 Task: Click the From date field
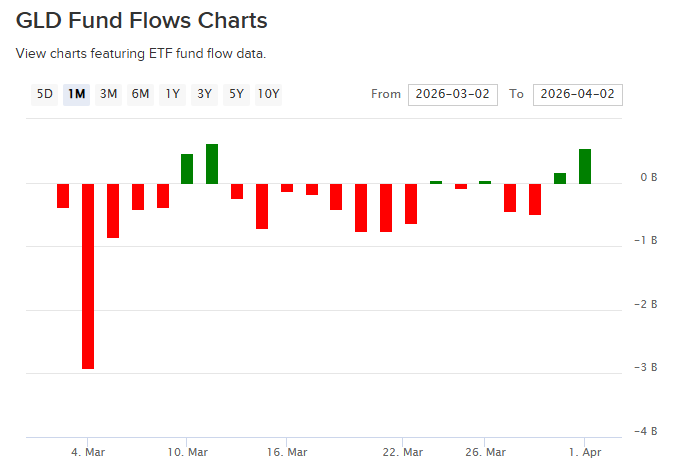(x=452, y=94)
